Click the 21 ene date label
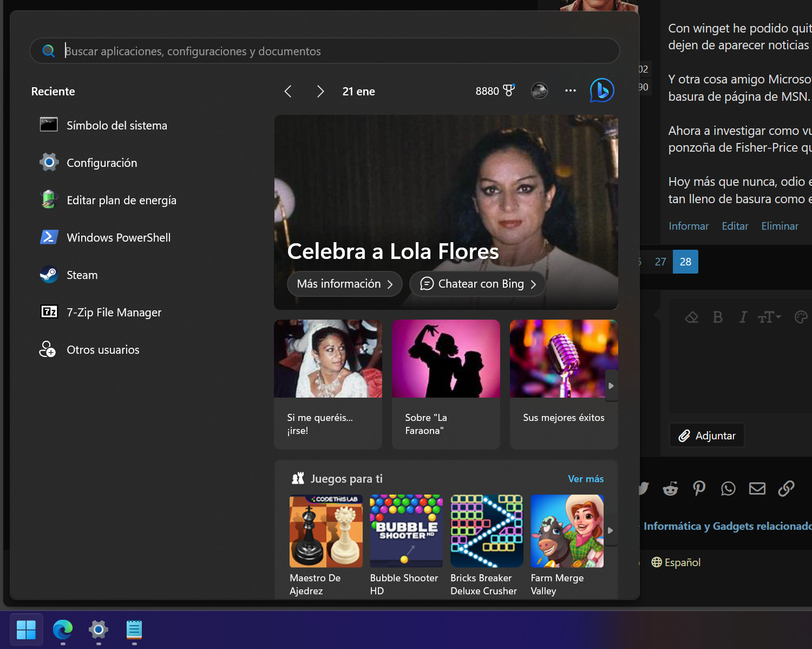 click(358, 92)
